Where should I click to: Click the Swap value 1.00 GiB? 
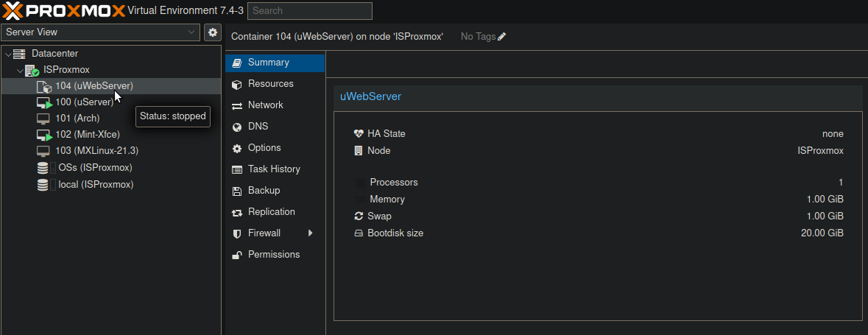[x=825, y=216]
